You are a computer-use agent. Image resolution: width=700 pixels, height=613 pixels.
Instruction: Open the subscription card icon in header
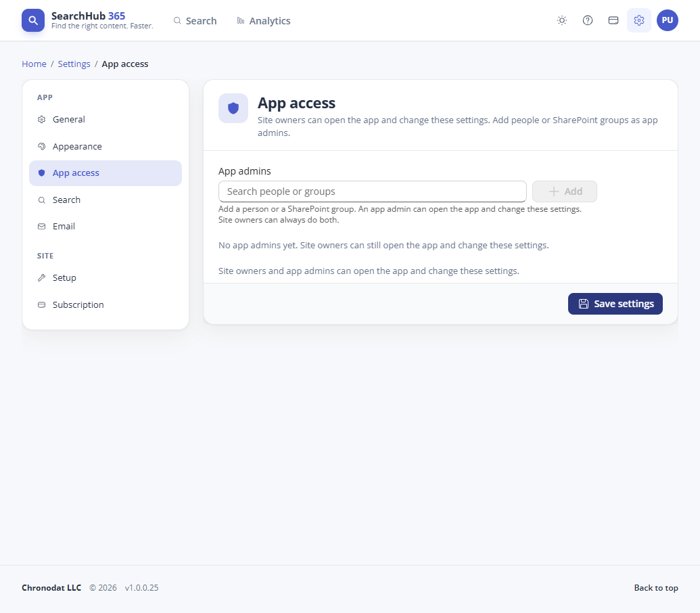pyautogui.click(x=613, y=20)
